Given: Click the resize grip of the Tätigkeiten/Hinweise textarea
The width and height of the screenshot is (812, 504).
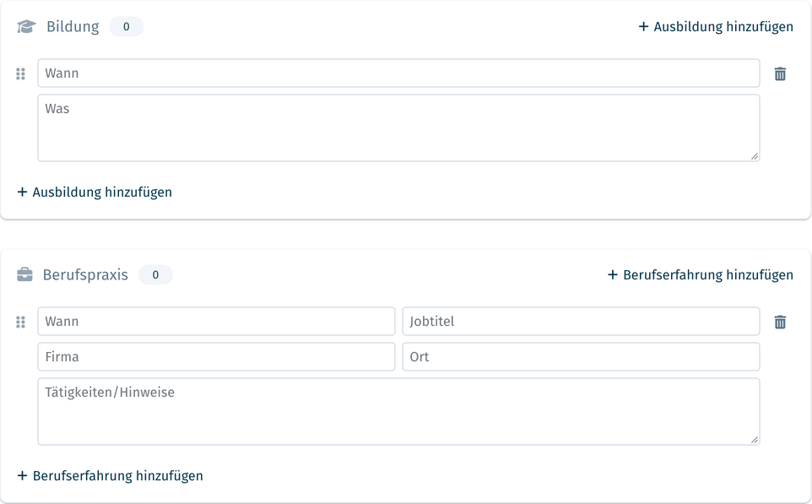Looking at the screenshot, I should coord(754,440).
